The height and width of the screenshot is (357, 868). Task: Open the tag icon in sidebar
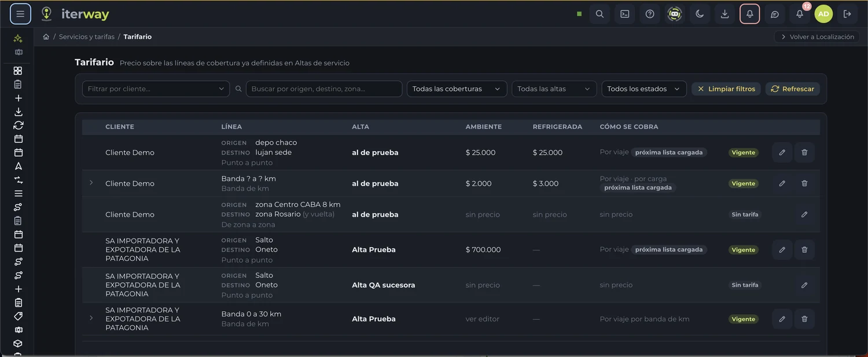(x=18, y=316)
